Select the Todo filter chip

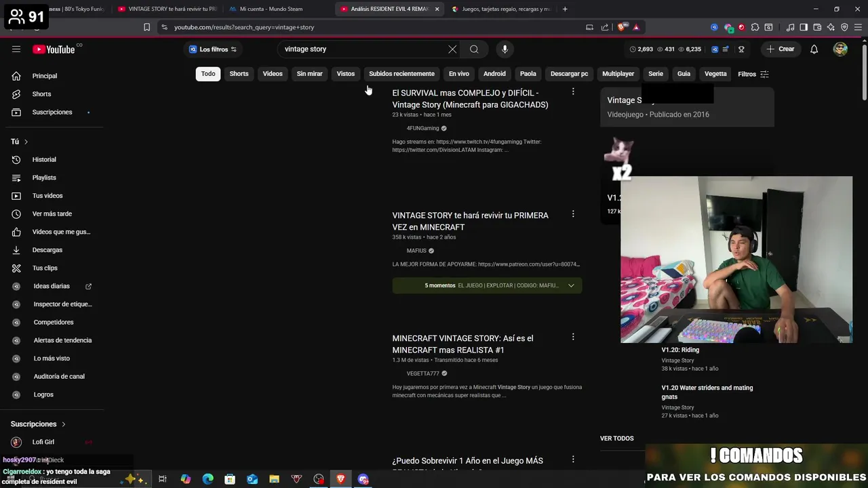208,74
